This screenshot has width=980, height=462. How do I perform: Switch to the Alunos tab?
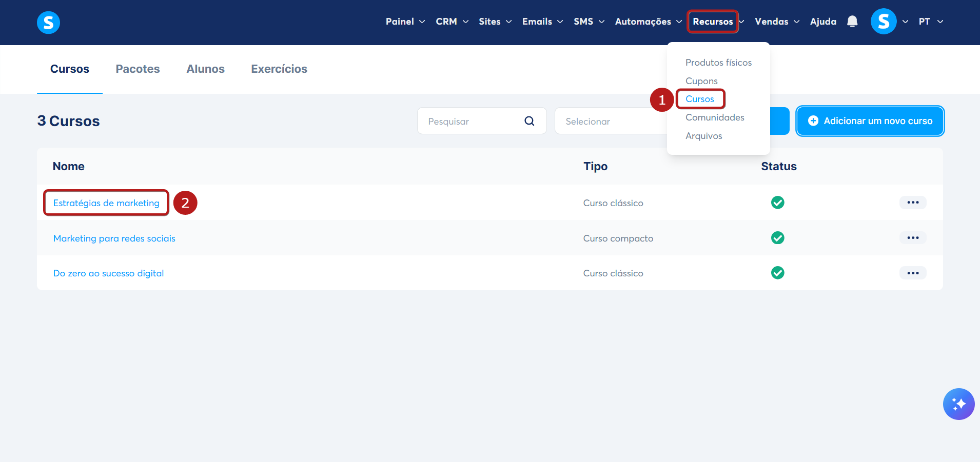[205, 69]
